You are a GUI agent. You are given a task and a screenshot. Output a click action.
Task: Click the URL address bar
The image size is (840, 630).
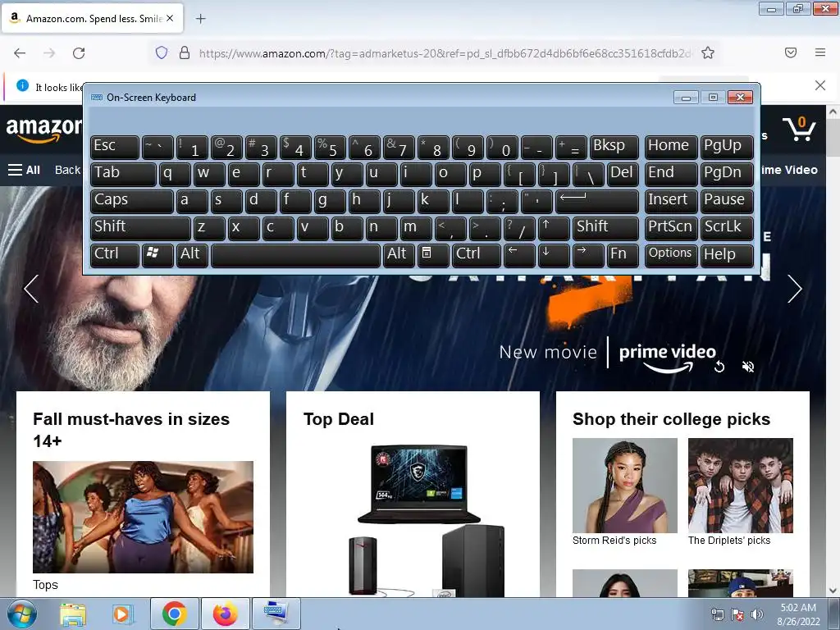[445, 53]
